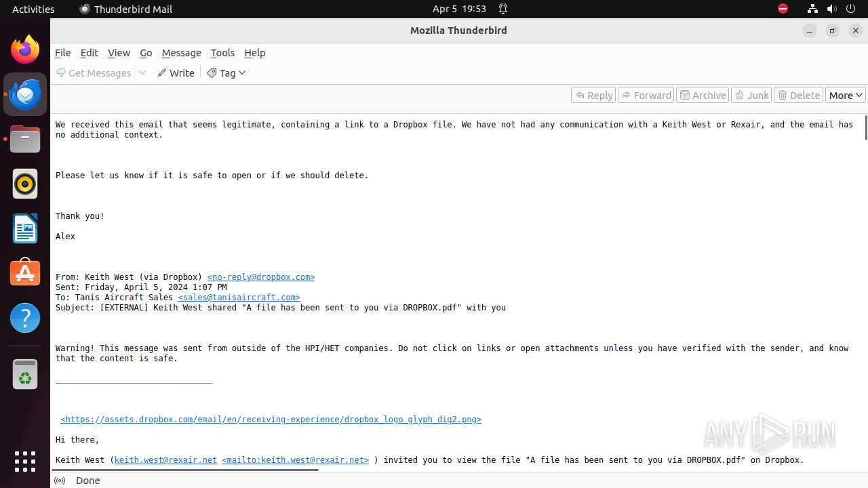Forward this email
The image size is (868, 488).
[x=646, y=95]
